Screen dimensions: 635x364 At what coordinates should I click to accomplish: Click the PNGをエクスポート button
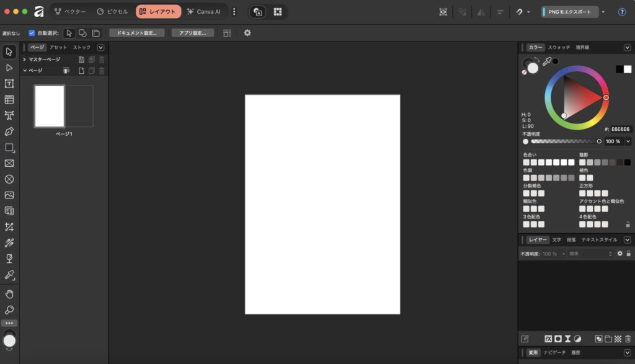coord(569,12)
